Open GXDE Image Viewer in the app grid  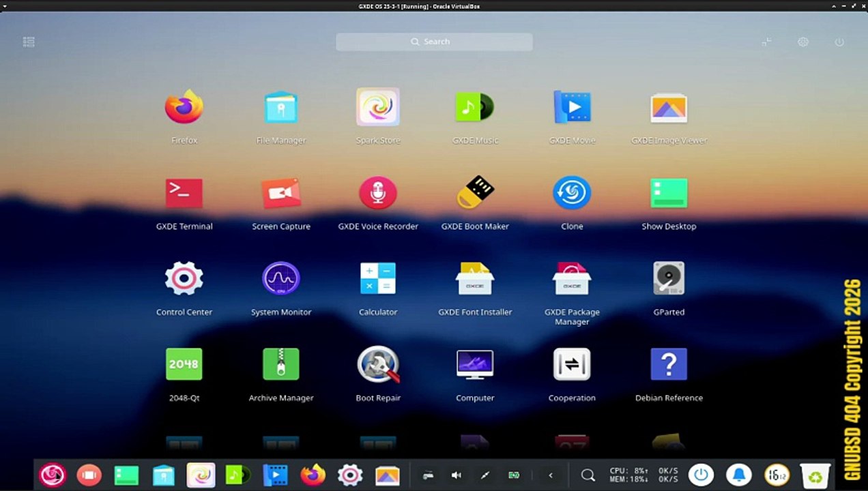(x=669, y=108)
